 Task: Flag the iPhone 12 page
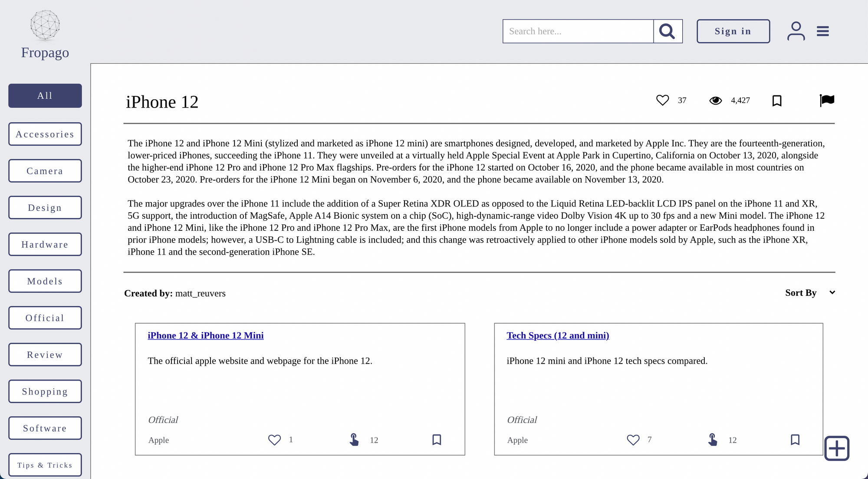[827, 100]
